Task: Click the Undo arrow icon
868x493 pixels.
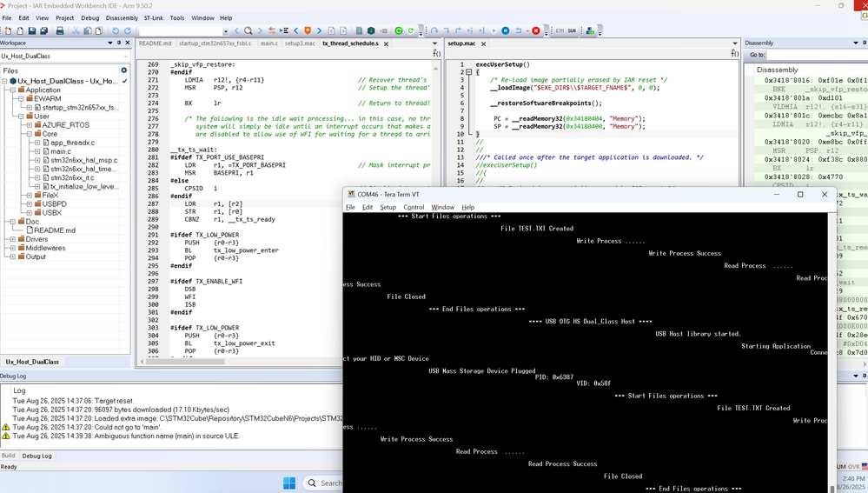Action: click(116, 31)
